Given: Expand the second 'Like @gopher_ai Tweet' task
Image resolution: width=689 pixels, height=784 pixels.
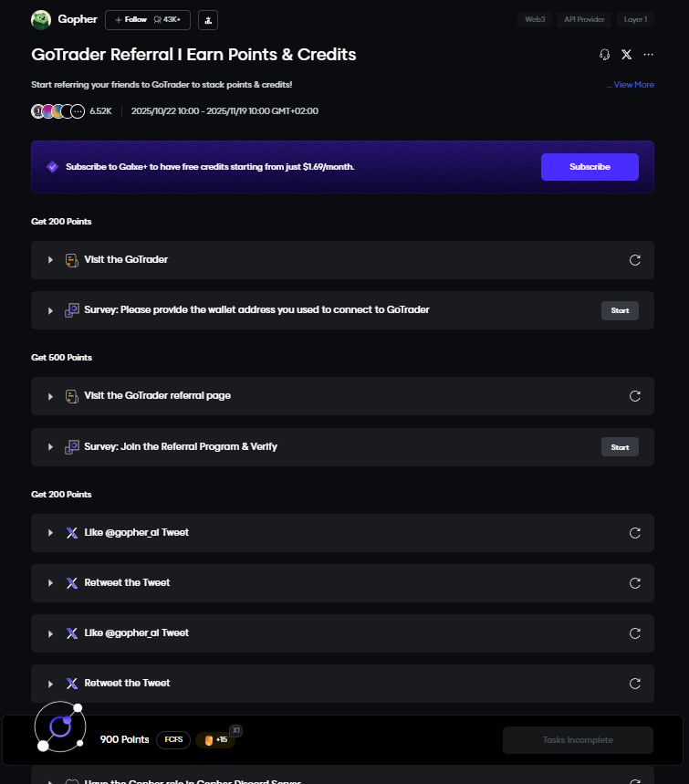Looking at the screenshot, I should click(x=51, y=633).
